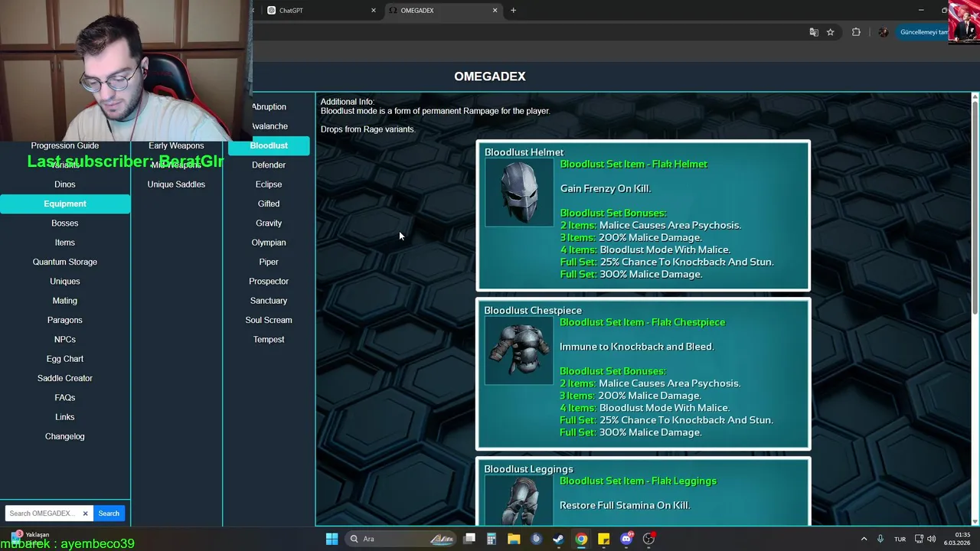Select the Gravity armor set
Screen dimensions: 980x551
[x=269, y=223]
